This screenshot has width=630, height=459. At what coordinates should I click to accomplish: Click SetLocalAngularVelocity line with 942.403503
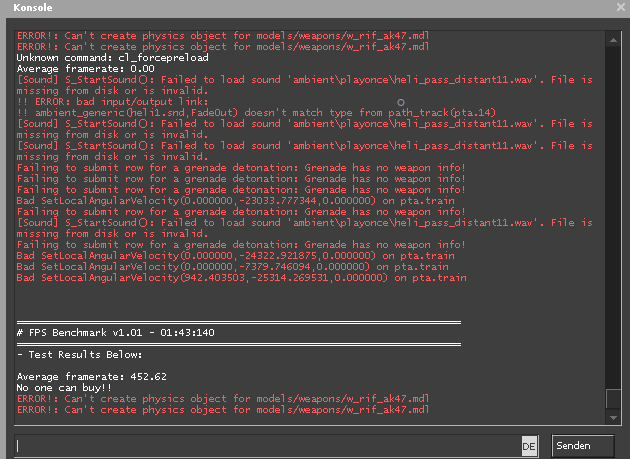pos(241,278)
